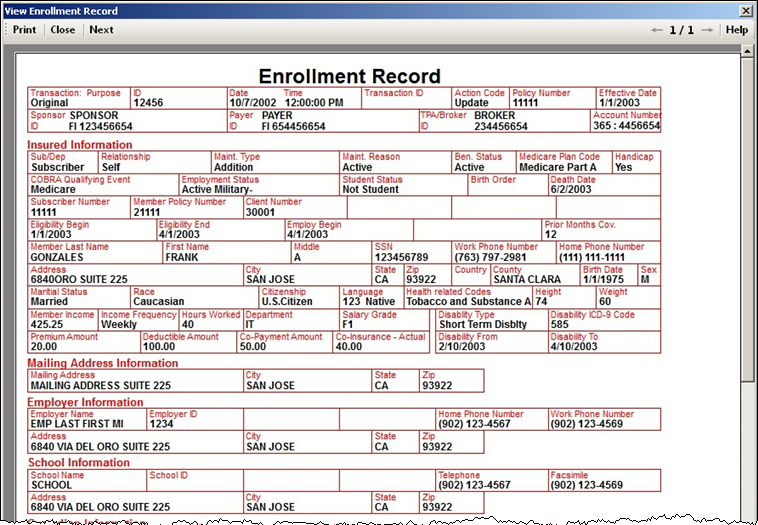This screenshot has width=758, height=525.
Task: Select the transaction ID value 12456
Action: 148,102
